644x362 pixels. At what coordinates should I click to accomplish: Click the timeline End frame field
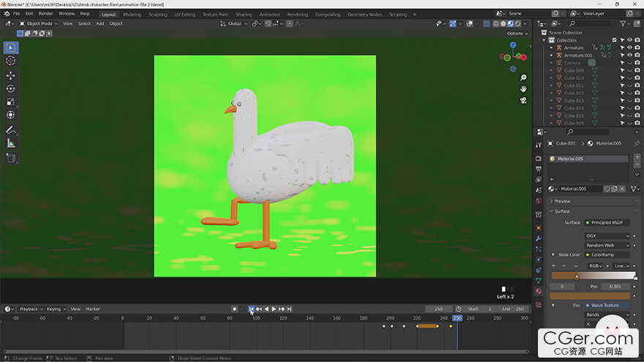[x=514, y=309]
